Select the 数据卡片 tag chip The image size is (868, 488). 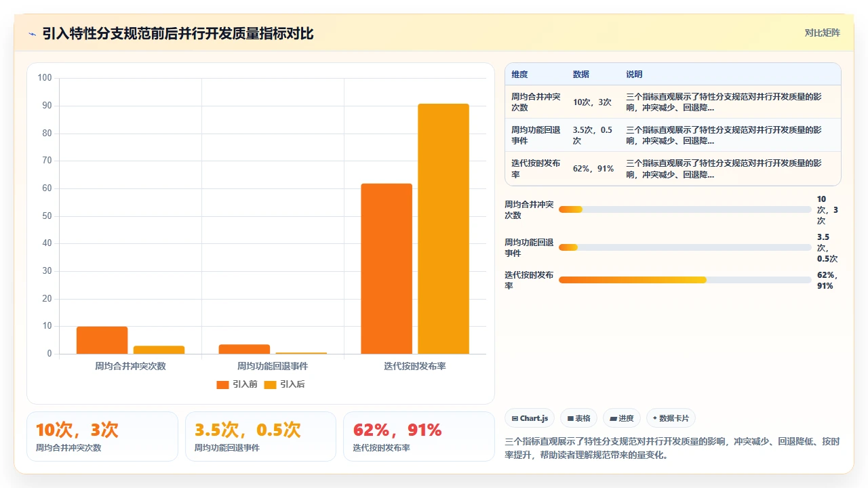click(671, 418)
